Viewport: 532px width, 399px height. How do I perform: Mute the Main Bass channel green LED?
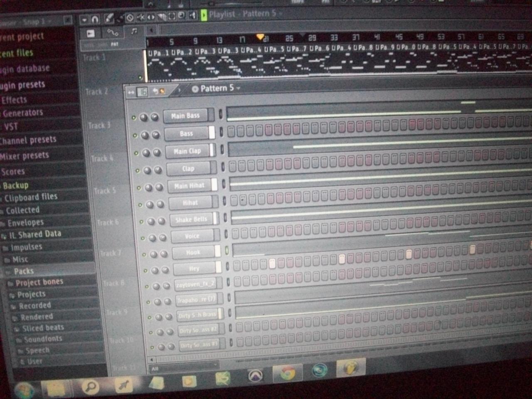click(134, 118)
